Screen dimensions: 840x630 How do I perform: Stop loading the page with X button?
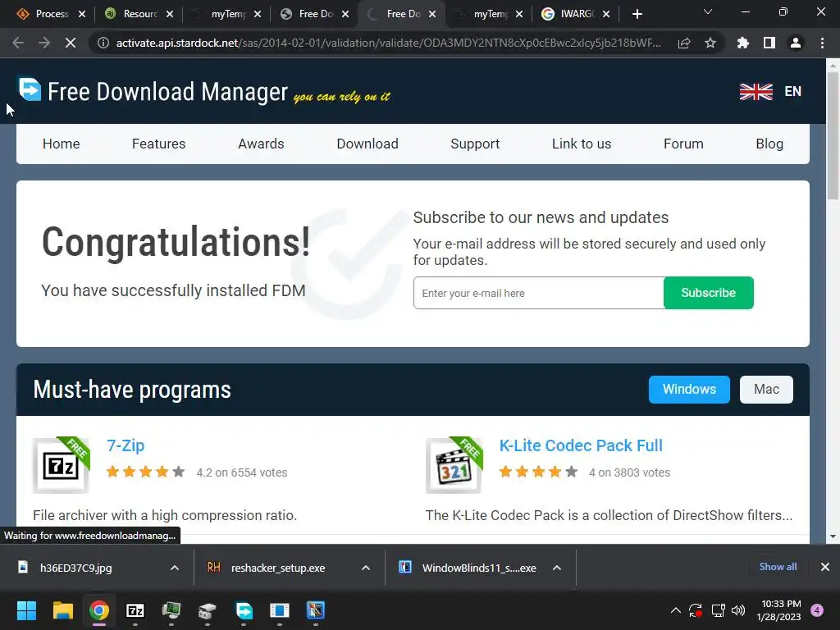[71, 43]
